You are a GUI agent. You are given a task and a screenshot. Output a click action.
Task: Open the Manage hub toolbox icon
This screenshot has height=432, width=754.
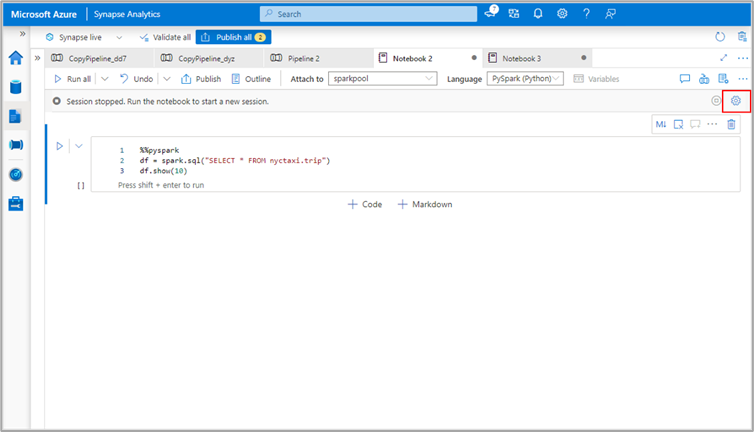pos(16,203)
